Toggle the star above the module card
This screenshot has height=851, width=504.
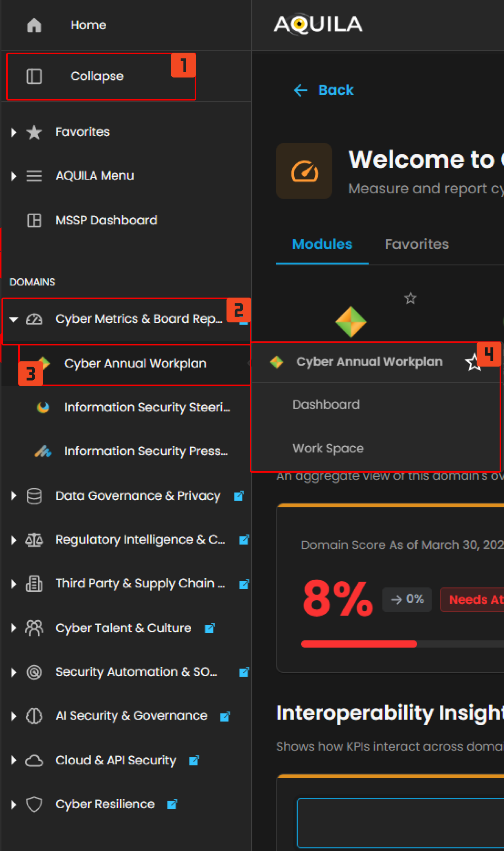[411, 298]
